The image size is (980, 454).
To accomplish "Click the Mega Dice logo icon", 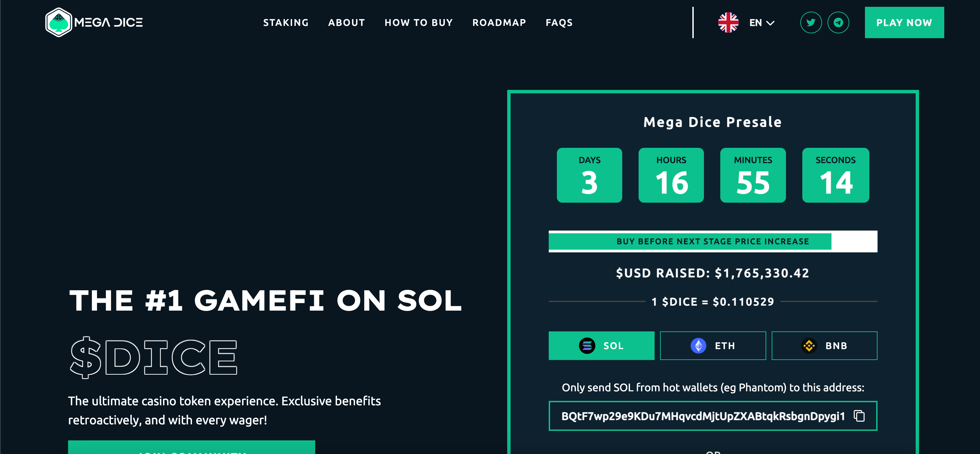I will [58, 22].
